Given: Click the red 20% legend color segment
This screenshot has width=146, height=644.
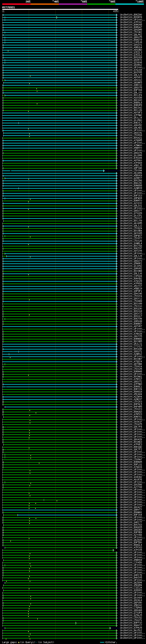Looking at the screenshot, I should point(16,4).
